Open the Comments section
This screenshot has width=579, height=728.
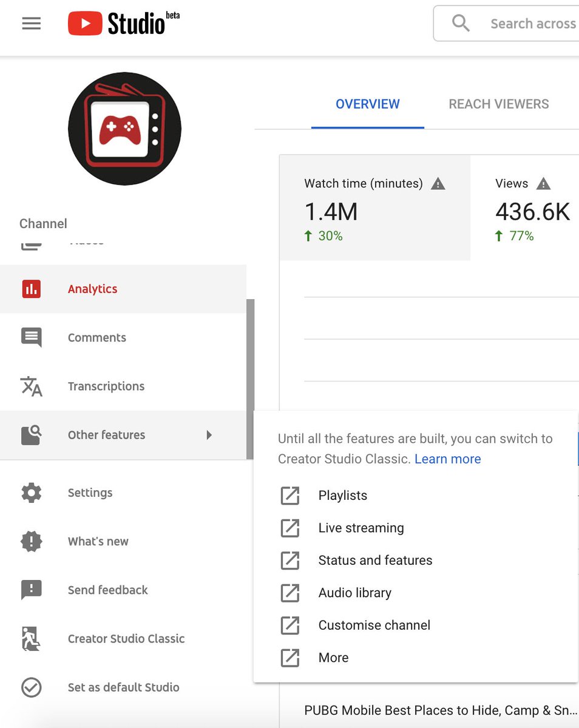coord(123,337)
